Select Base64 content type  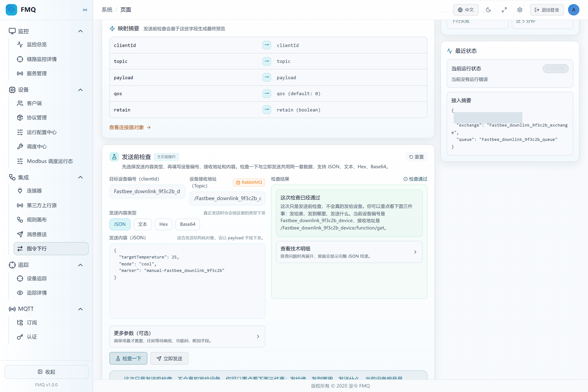coord(187,224)
